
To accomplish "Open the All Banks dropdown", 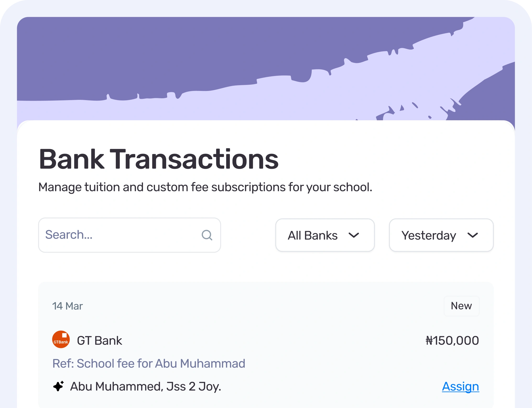I will point(325,235).
